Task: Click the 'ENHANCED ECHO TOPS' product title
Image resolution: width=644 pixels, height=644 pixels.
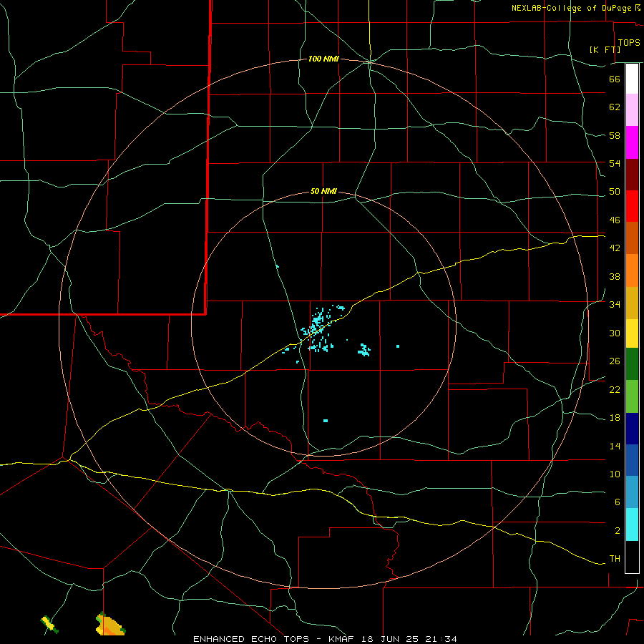Action: 251,639
